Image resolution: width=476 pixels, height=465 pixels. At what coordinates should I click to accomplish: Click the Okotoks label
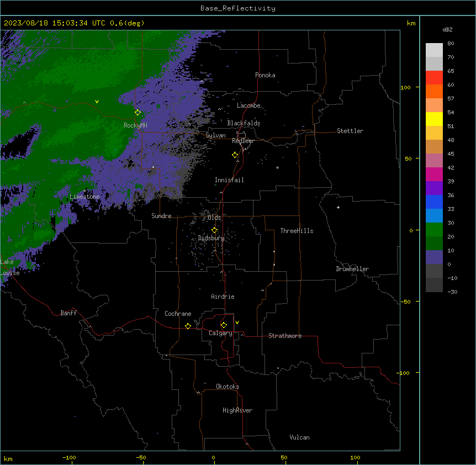[x=228, y=387]
